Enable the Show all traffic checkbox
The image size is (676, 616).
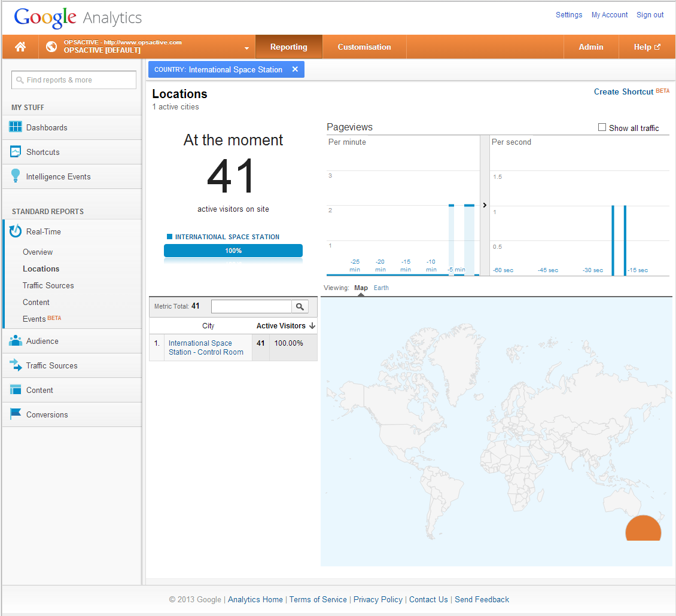click(x=602, y=127)
